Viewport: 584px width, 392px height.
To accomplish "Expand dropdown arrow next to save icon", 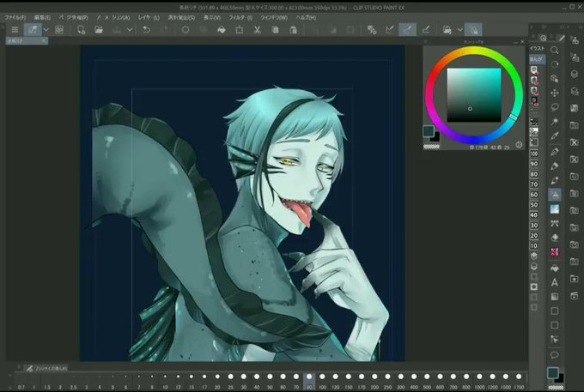I will (130, 30).
